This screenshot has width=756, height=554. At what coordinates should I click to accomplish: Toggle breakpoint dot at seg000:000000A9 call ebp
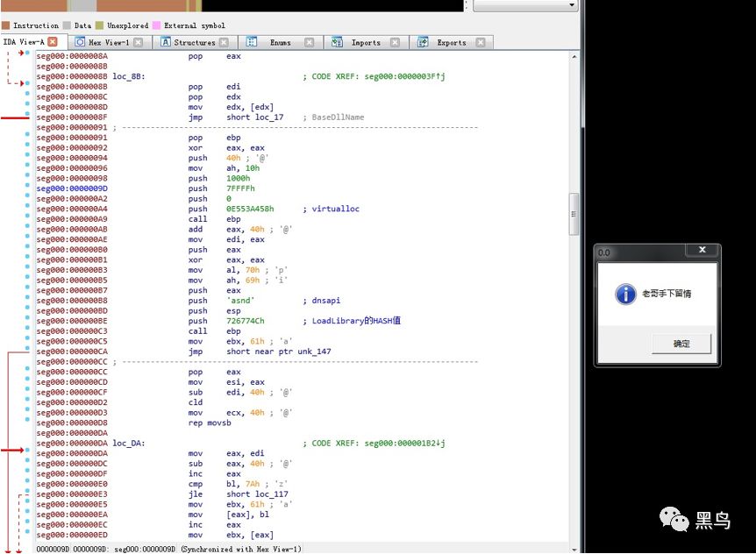28,219
